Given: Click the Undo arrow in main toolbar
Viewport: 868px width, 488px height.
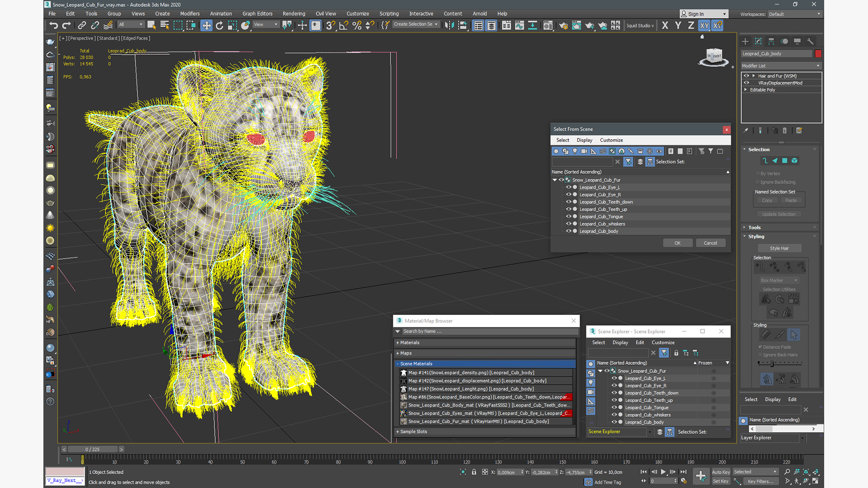Looking at the screenshot, I should click(x=54, y=25).
